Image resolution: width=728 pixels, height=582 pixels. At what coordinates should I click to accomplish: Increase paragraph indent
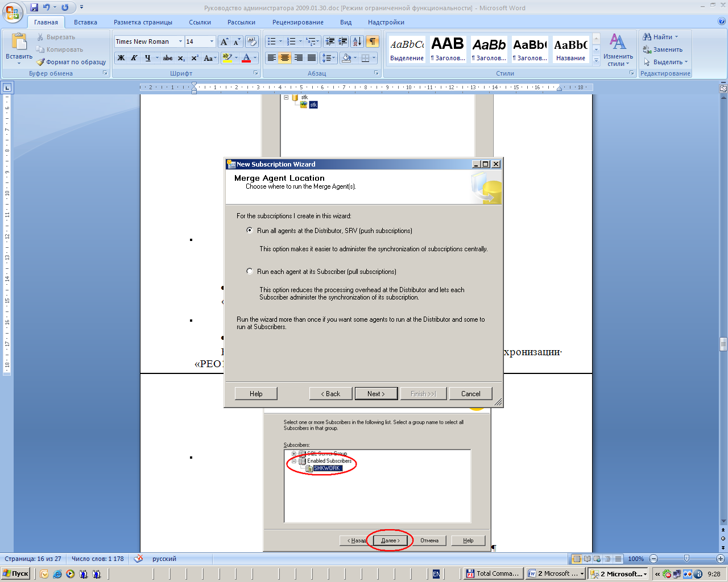343,41
